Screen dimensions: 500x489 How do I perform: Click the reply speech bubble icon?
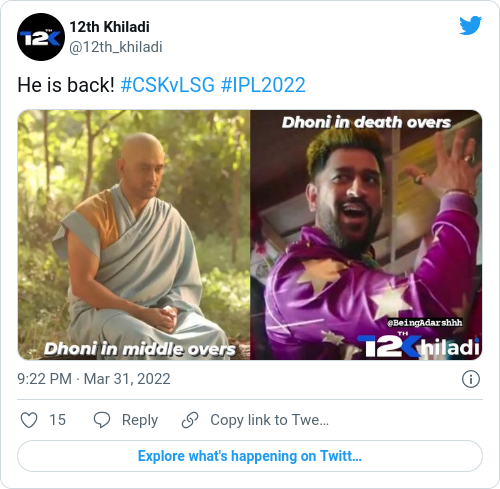[x=102, y=420]
